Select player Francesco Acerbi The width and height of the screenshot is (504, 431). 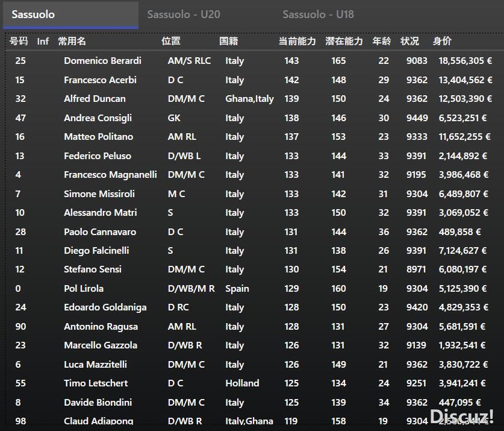pyautogui.click(x=101, y=80)
